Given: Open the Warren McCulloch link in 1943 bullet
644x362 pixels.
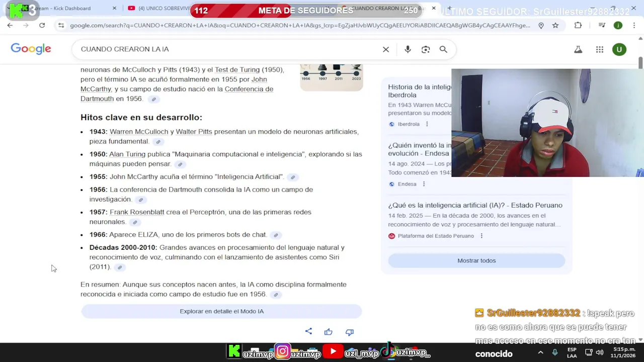Looking at the screenshot, I should pos(139,132).
